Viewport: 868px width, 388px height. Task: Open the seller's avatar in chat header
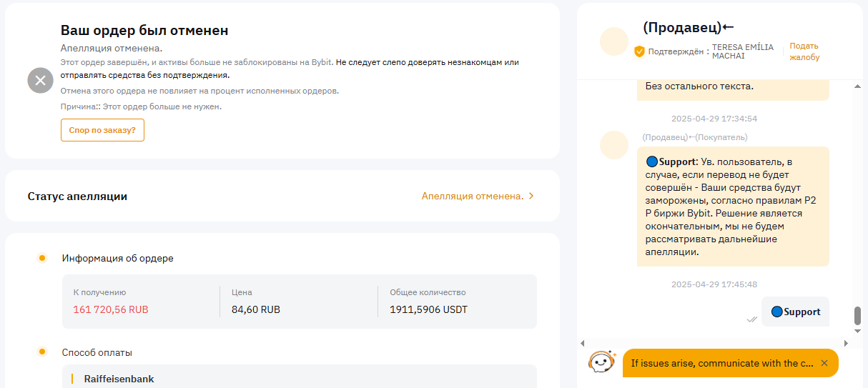click(613, 41)
